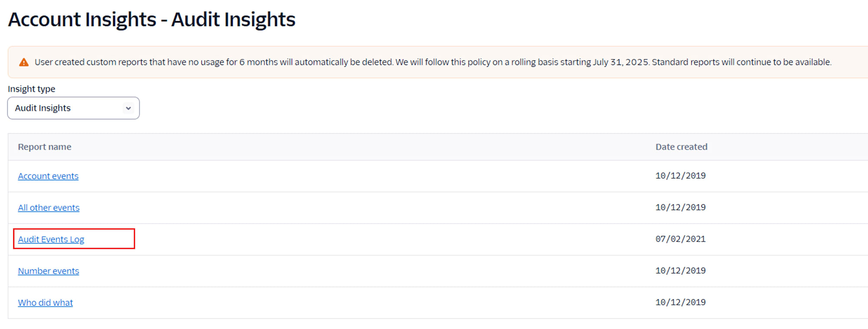Click the date beside Account events

coord(681,176)
